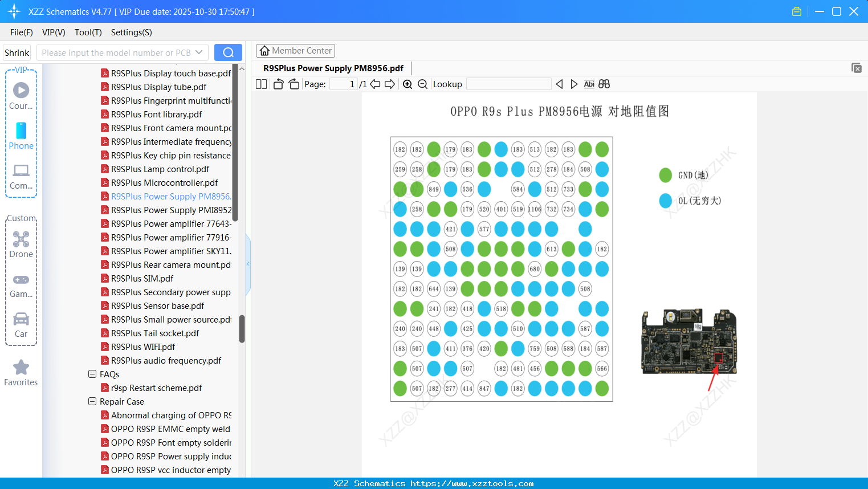Click the Lookup text field
Viewport: 868px width, 489px height.
509,84
